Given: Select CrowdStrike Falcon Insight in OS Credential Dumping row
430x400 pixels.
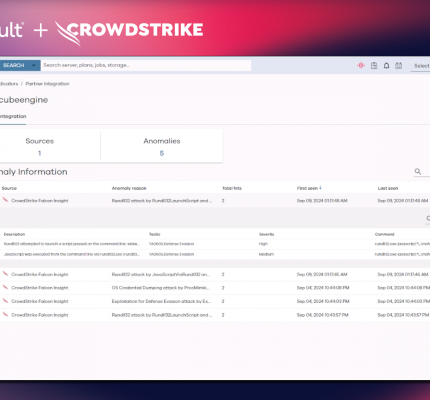Looking at the screenshot, I should click(40, 288).
